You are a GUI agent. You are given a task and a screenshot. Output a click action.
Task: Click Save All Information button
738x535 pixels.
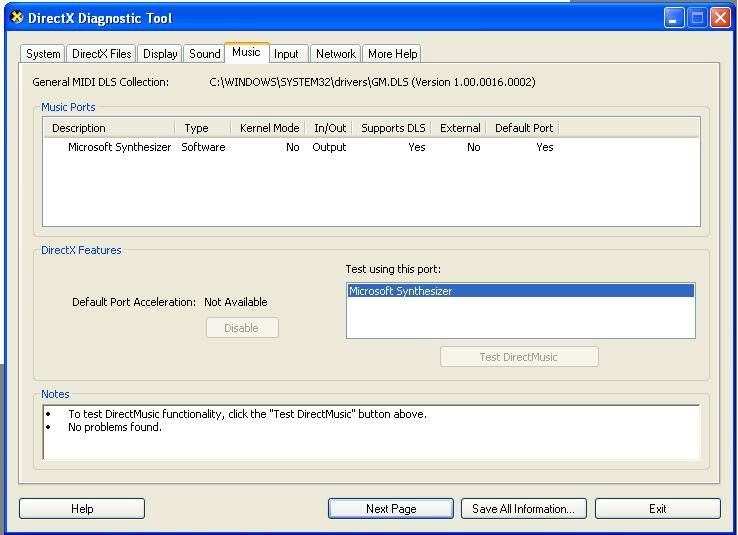click(x=524, y=509)
